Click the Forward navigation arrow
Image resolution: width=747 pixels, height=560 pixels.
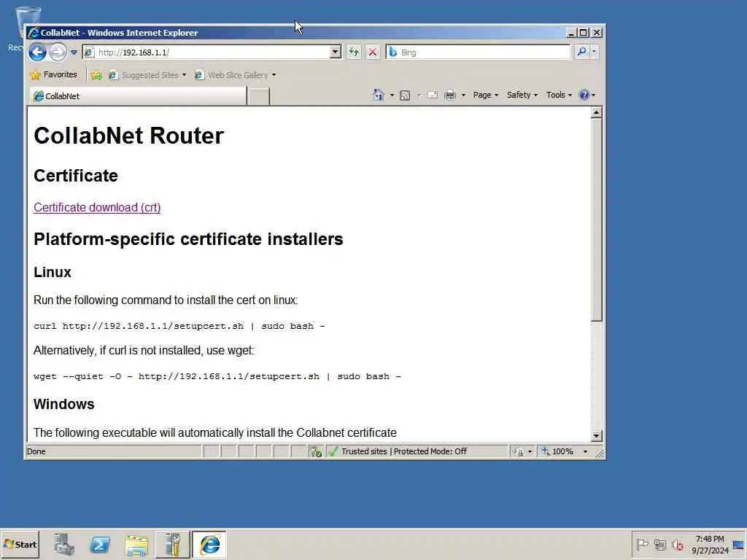(x=58, y=52)
